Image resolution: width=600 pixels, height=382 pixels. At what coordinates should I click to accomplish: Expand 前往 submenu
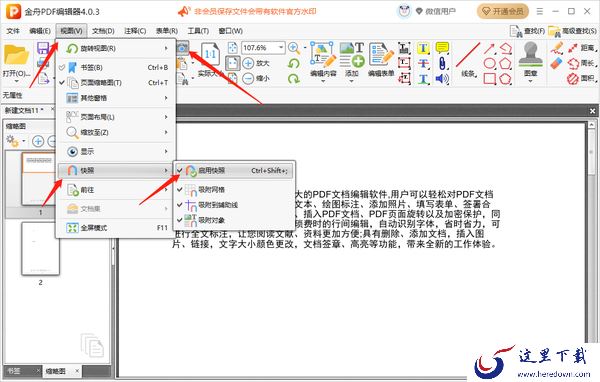(x=115, y=190)
